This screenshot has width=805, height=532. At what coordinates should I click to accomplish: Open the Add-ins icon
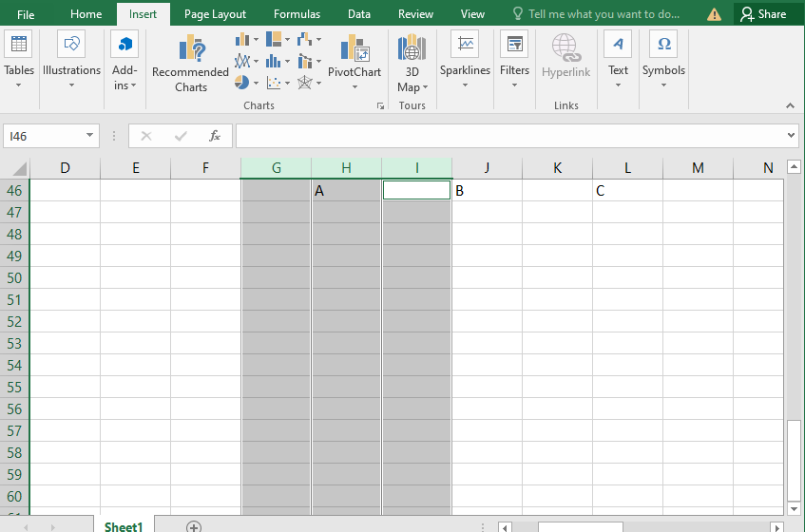(x=125, y=44)
